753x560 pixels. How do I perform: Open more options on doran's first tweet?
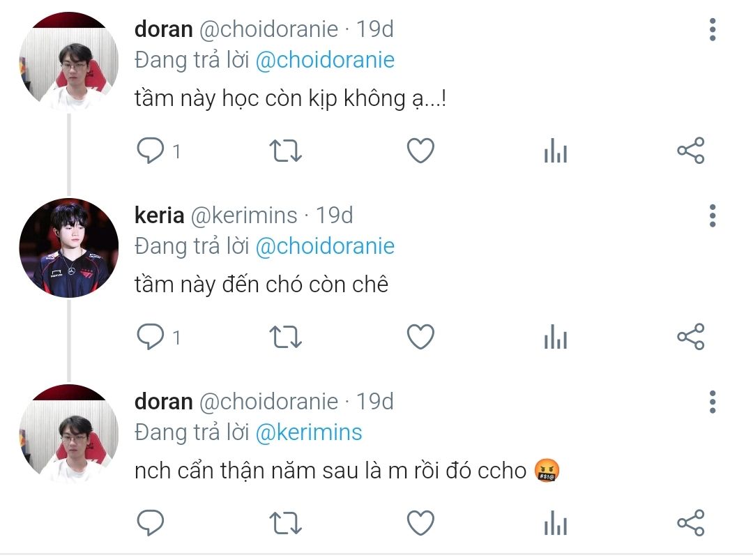click(712, 30)
